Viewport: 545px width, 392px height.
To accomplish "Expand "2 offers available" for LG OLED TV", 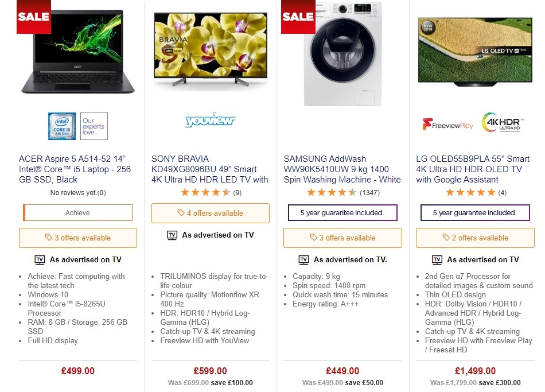I will click(x=475, y=238).
